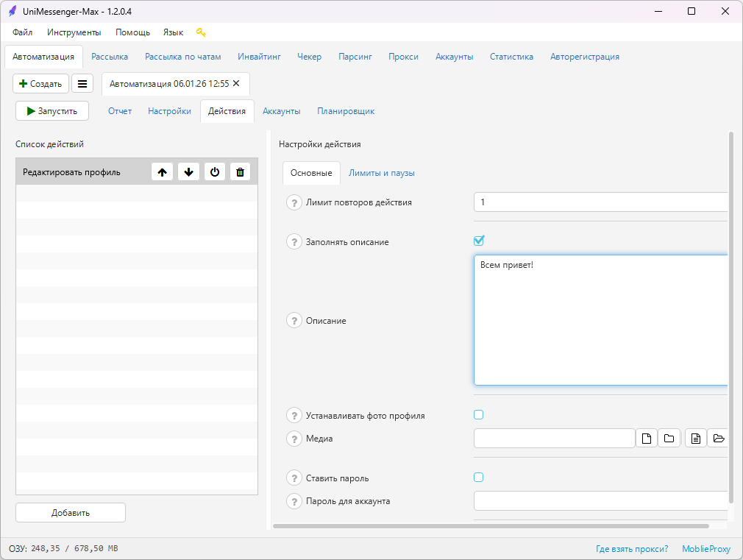Move 'Редактировать профиль' action up

coord(163,172)
